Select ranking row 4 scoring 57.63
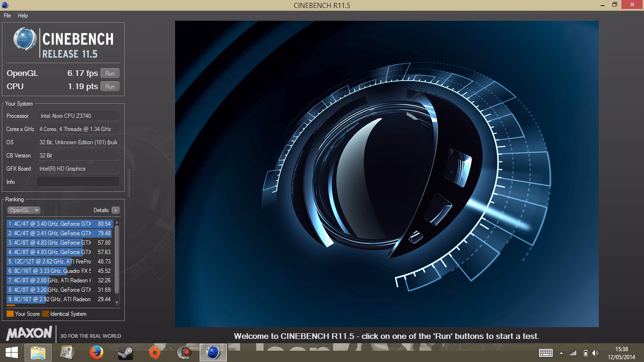The width and height of the screenshot is (644, 362). [x=60, y=252]
